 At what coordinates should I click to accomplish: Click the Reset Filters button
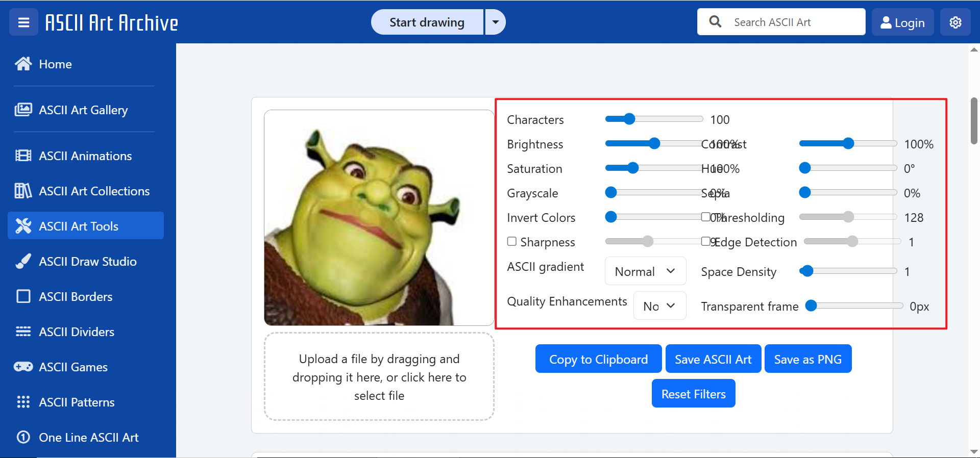(x=693, y=394)
